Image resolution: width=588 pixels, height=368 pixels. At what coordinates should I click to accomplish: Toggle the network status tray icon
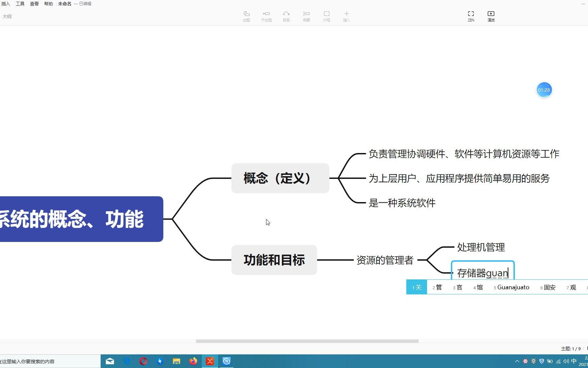click(x=558, y=361)
